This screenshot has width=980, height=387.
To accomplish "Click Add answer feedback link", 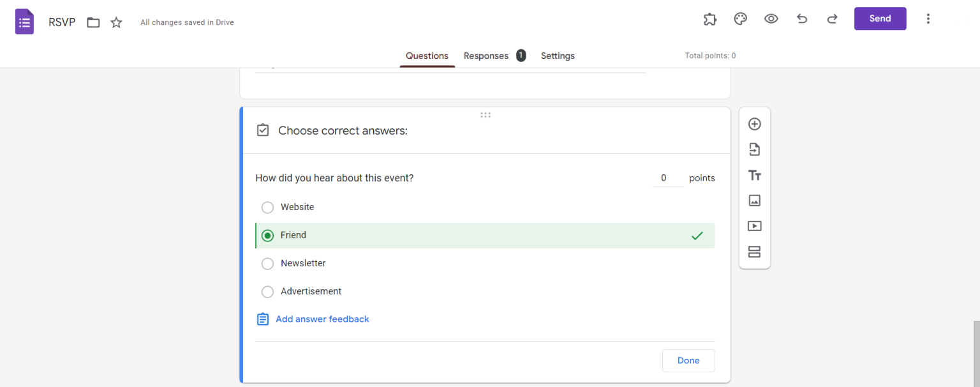I will 322,319.
